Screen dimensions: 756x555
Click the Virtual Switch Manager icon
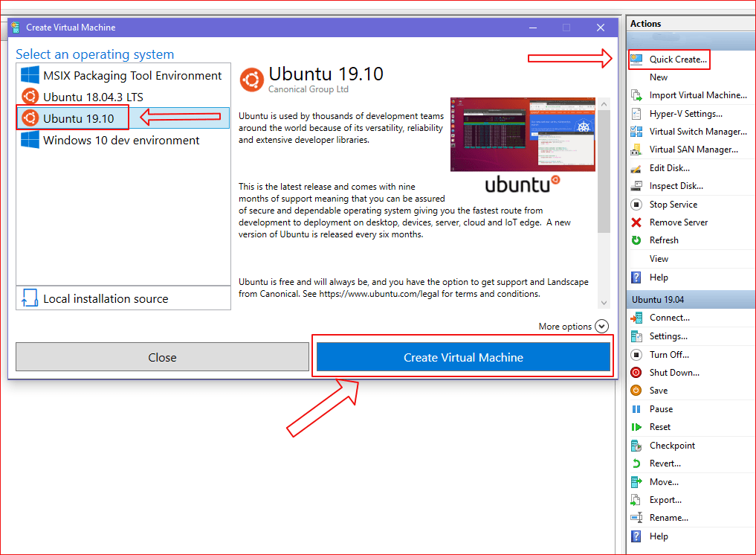click(636, 131)
